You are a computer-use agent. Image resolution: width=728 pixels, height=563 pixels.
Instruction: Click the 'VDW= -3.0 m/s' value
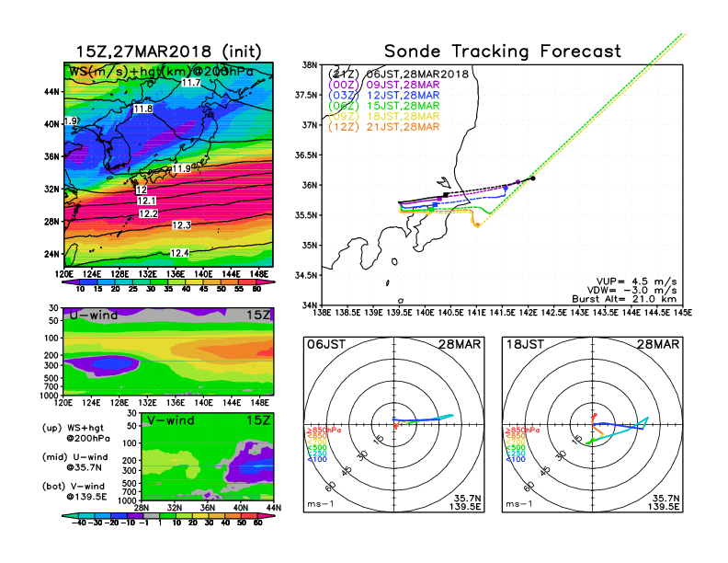[631, 291]
